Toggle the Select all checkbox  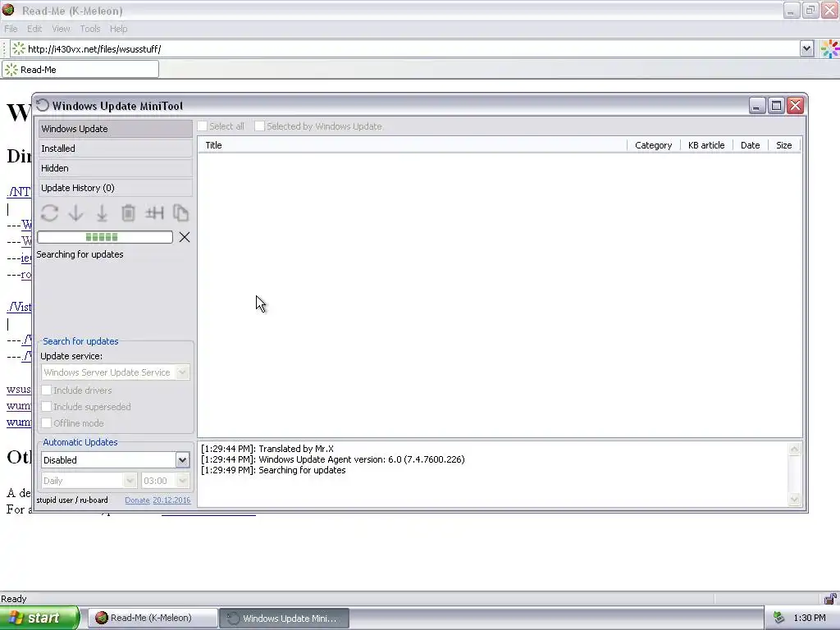tap(203, 126)
